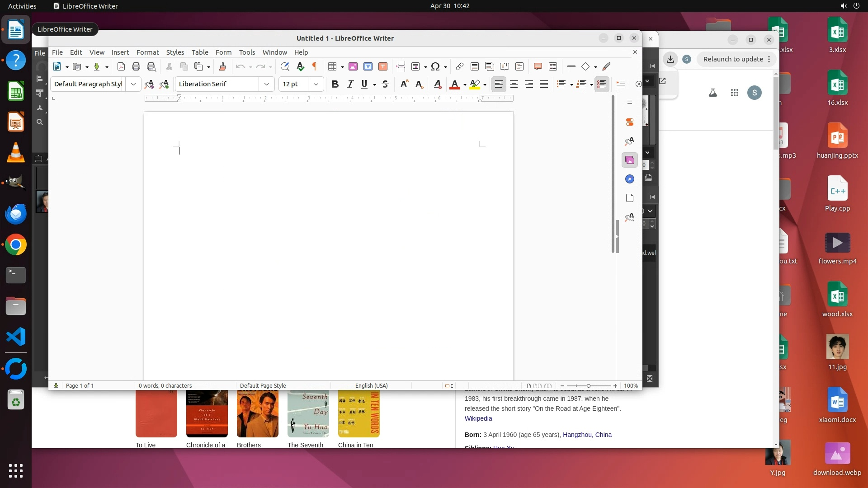Image resolution: width=868 pixels, height=488 pixels.
Task: Expand the font size dropdown
Action: (316, 84)
